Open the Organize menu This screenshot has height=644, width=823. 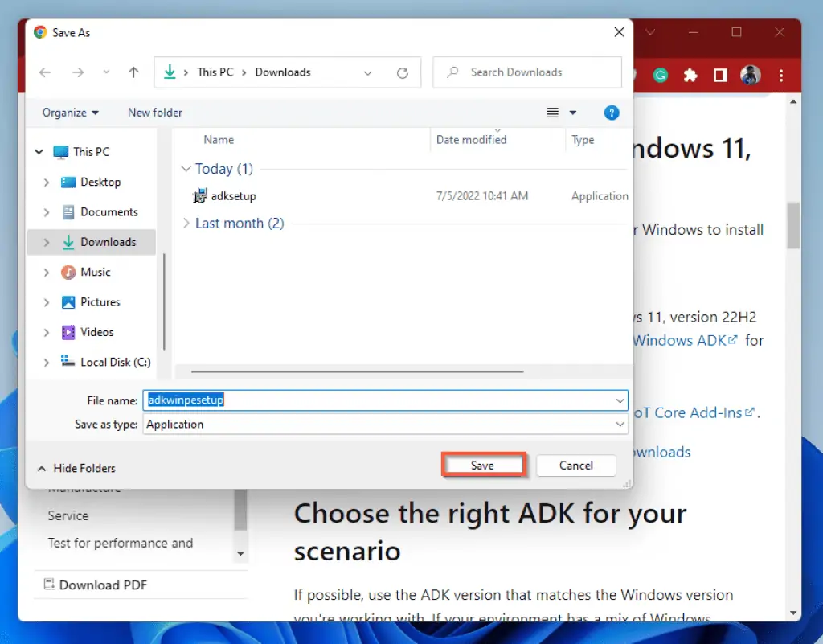coord(71,113)
